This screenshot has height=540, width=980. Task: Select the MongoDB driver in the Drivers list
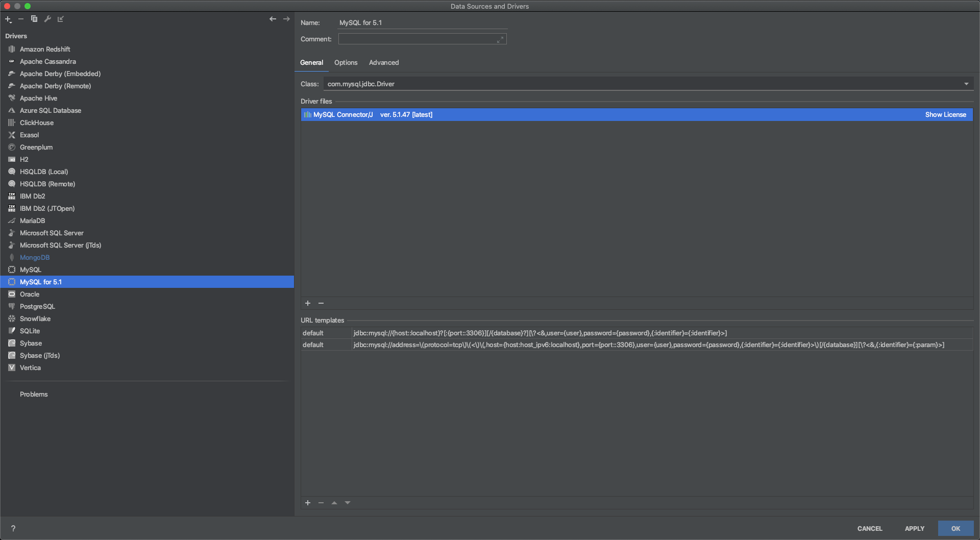35,257
